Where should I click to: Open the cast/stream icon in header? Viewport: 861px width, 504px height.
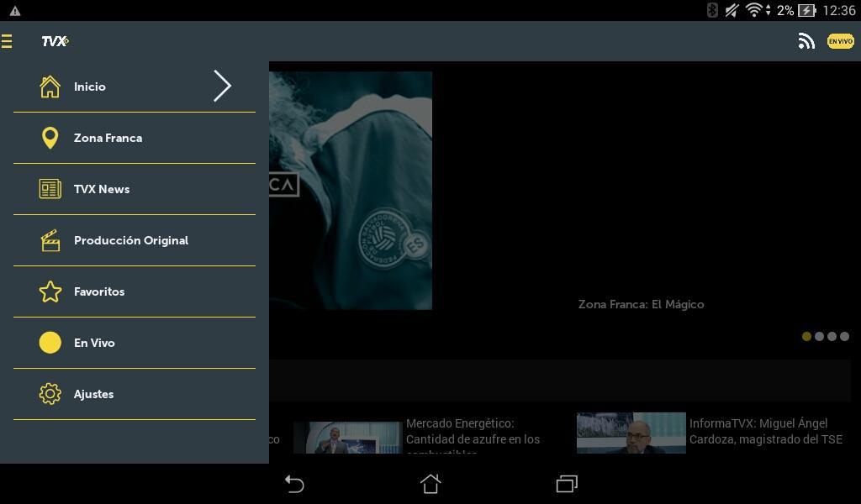tap(806, 40)
